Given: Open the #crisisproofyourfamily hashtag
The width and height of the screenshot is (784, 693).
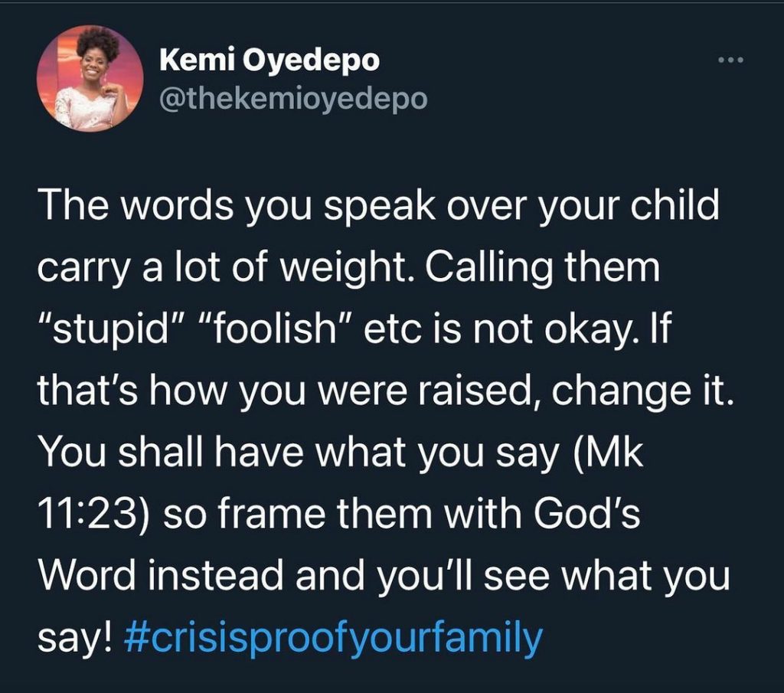Looking at the screenshot, I should 332,636.
